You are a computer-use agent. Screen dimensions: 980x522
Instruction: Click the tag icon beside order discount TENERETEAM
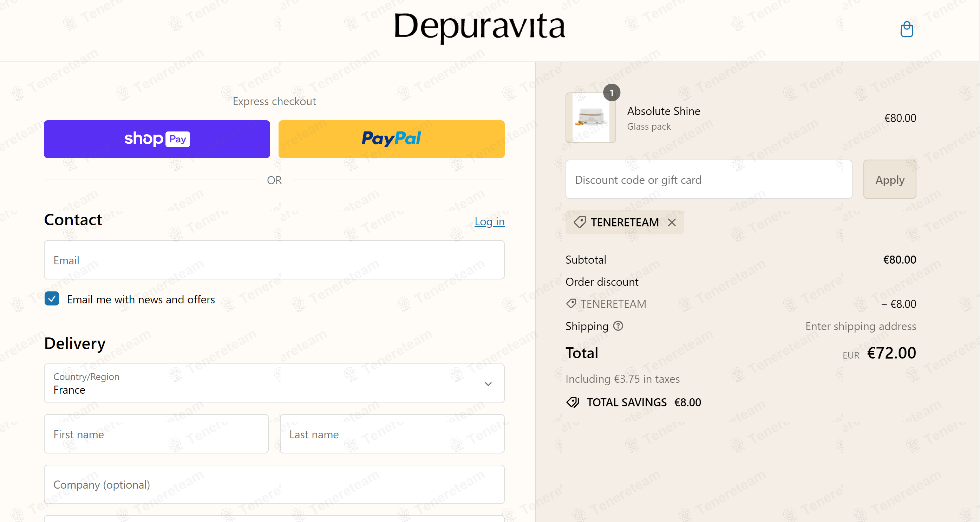tap(571, 304)
